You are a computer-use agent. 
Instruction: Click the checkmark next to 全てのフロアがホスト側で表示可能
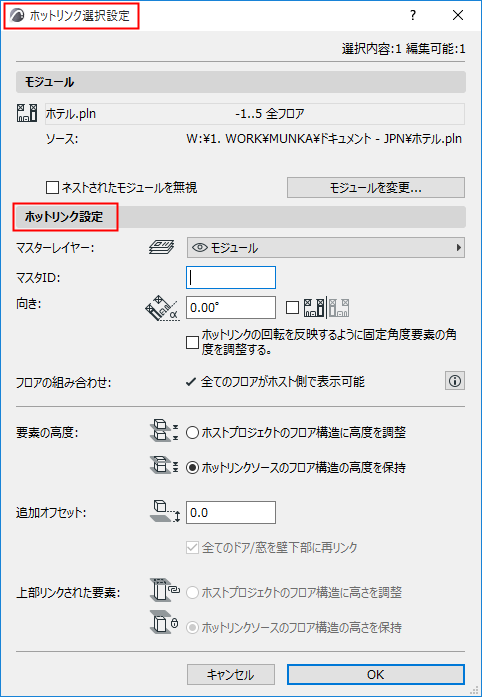pyautogui.click(x=191, y=381)
